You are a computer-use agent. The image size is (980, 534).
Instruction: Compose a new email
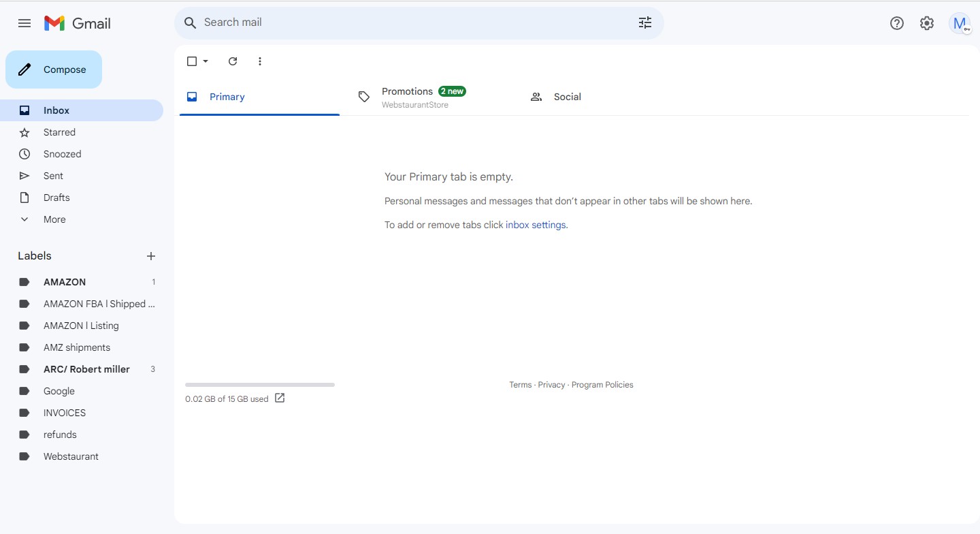coord(54,69)
